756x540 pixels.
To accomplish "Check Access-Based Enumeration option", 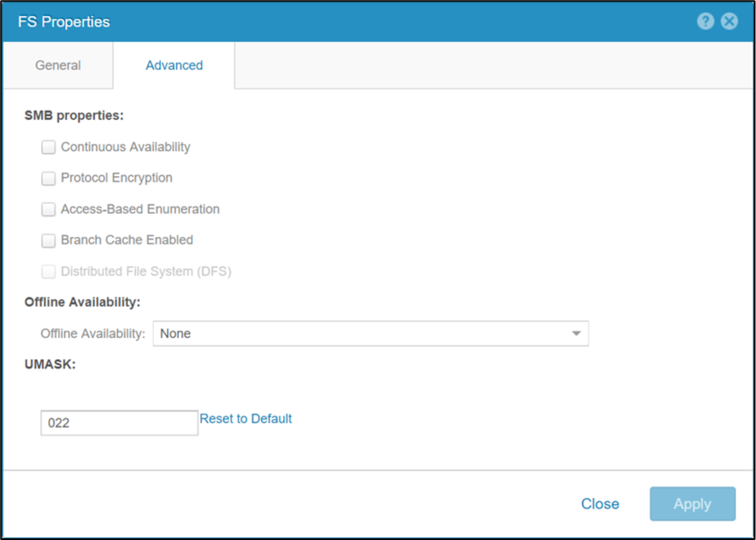I will point(48,209).
